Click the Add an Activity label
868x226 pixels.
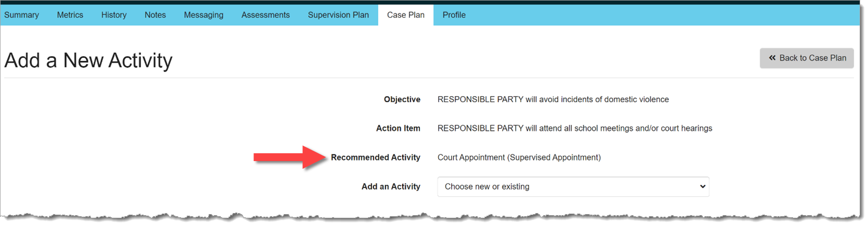tap(391, 187)
